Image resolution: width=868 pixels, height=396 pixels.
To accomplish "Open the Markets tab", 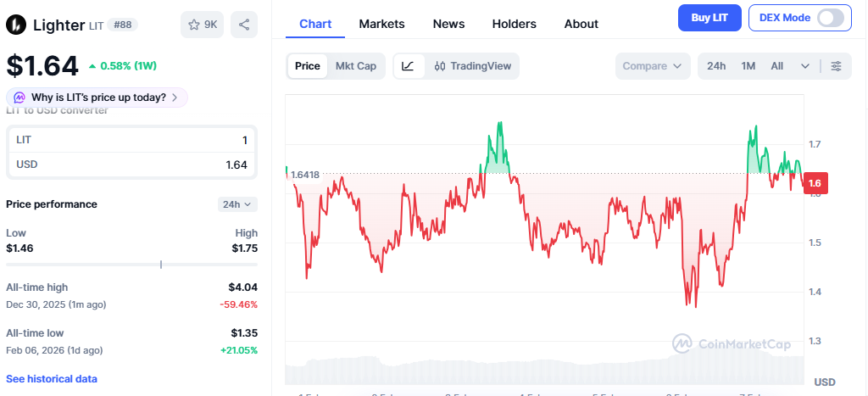I will (381, 24).
